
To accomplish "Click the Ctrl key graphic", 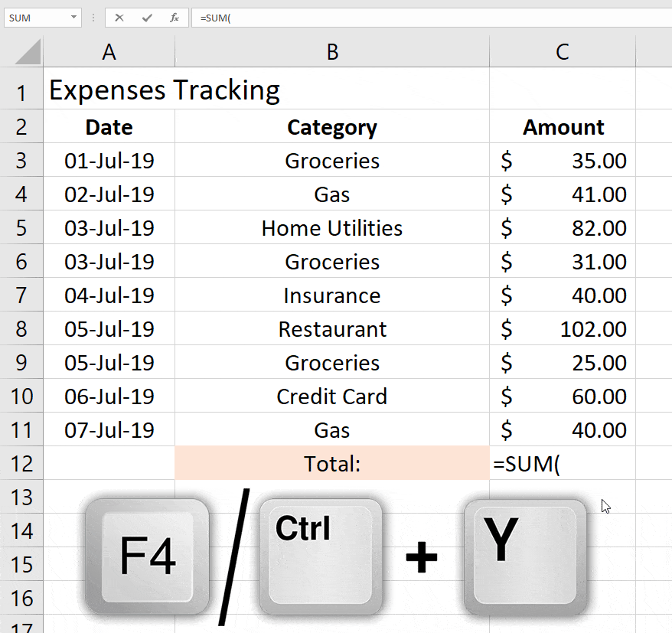I will [320, 553].
